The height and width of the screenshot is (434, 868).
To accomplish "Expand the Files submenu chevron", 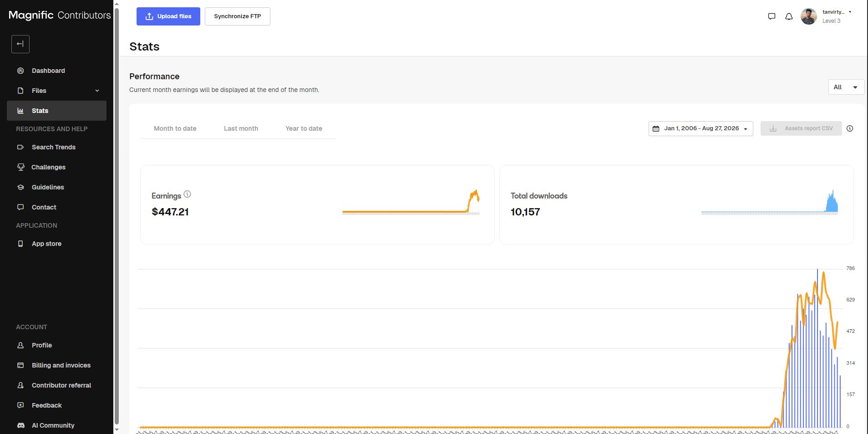I will [97, 91].
